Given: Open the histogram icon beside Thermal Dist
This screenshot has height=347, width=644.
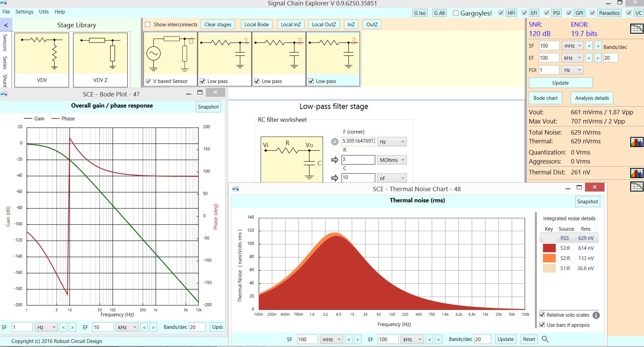Looking at the screenshot, I should (637, 173).
